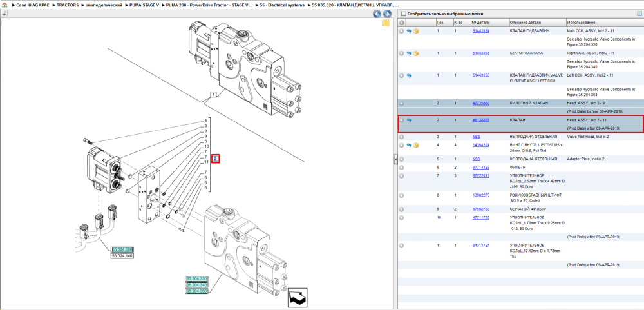Open the 55 - Electrical systems breadcrumb

283,5
